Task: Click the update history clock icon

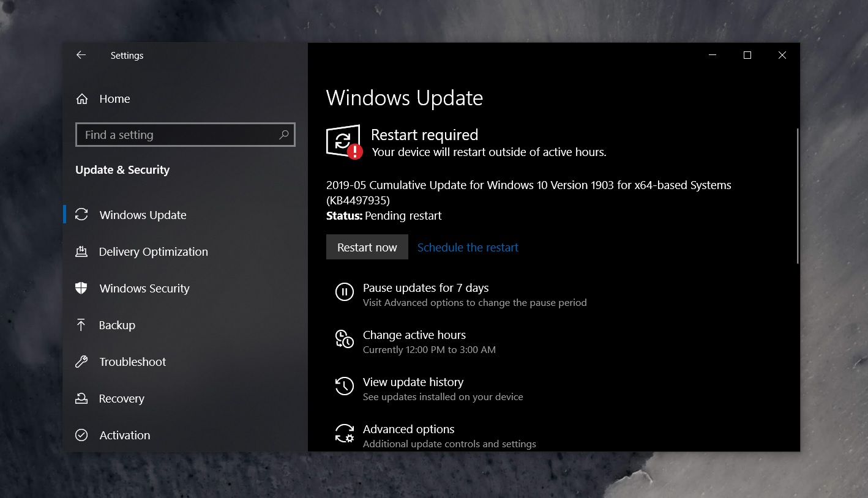Action: pos(345,386)
